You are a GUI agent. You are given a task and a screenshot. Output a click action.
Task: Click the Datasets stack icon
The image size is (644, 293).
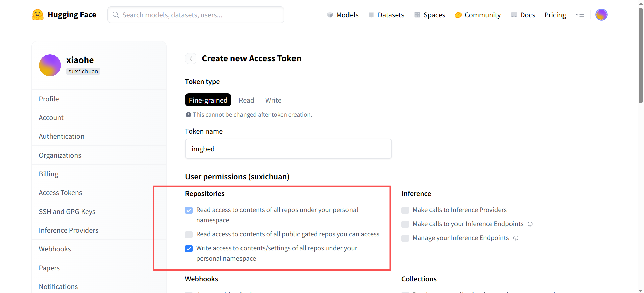click(371, 15)
